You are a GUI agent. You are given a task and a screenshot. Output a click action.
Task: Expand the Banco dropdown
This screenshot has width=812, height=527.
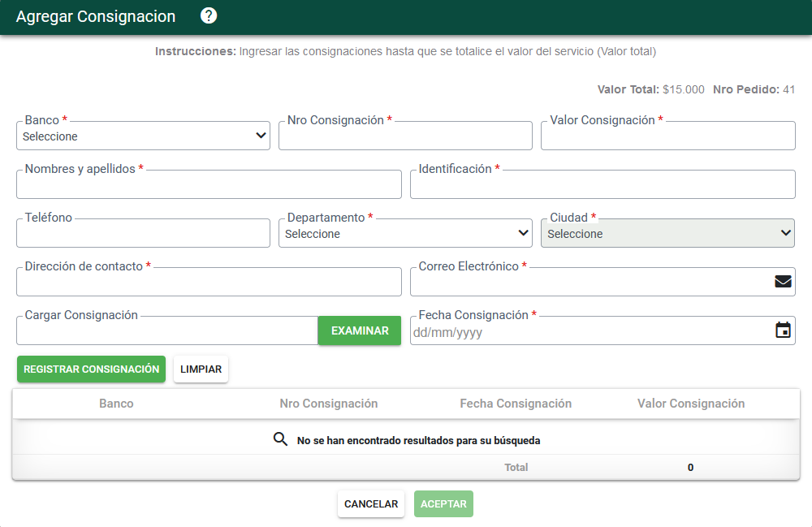[x=144, y=136]
